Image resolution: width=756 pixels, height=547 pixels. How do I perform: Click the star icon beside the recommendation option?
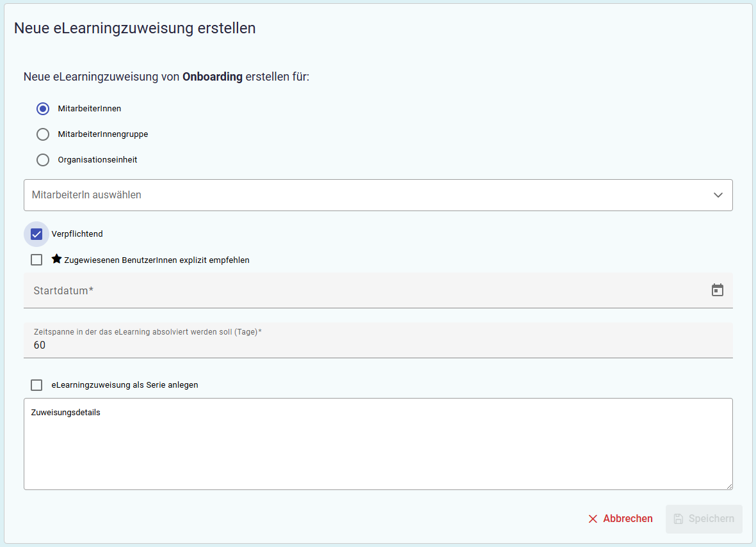[56, 259]
